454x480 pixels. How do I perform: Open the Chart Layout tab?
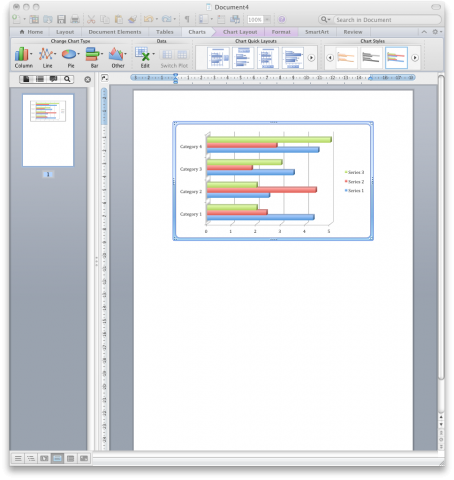240,32
